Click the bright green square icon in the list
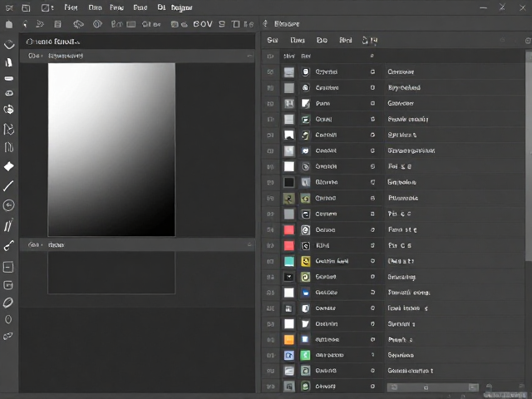Image resolution: width=532 pixels, height=399 pixels. [x=305, y=355]
